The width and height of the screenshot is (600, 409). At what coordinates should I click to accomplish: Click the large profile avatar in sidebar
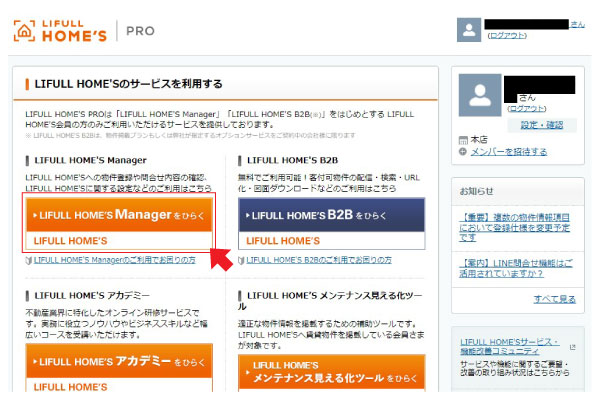[x=480, y=95]
